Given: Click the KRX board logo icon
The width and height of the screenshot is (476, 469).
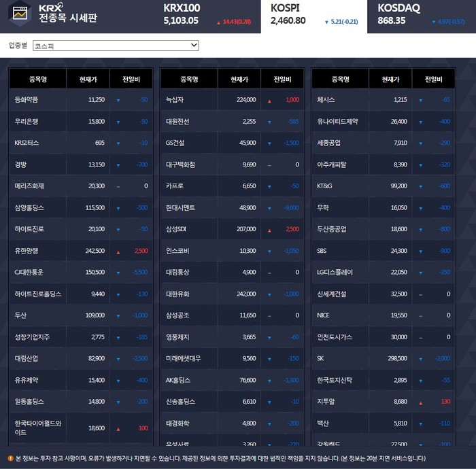Looking at the screenshot, I should point(20,14).
